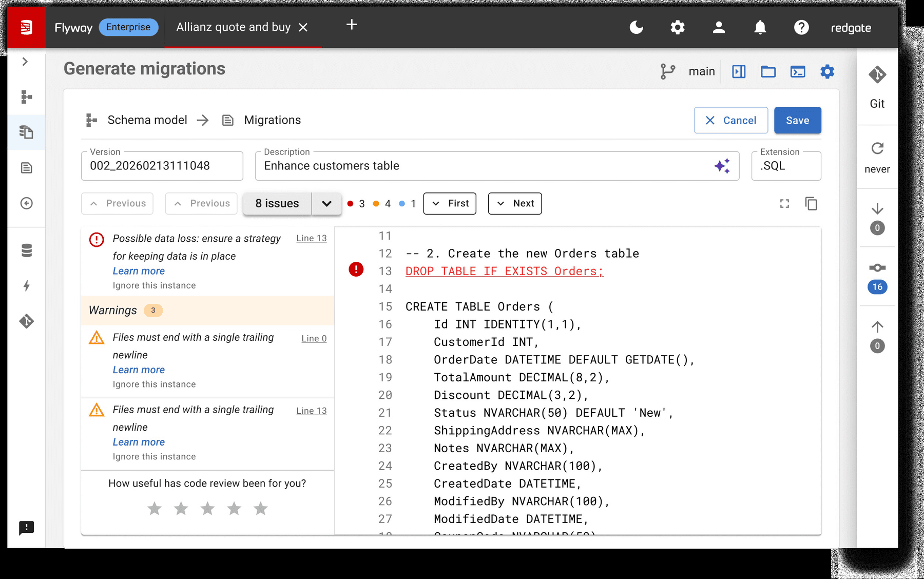Edit the Version input field
Viewport: 924px width, 579px height.
pos(162,166)
